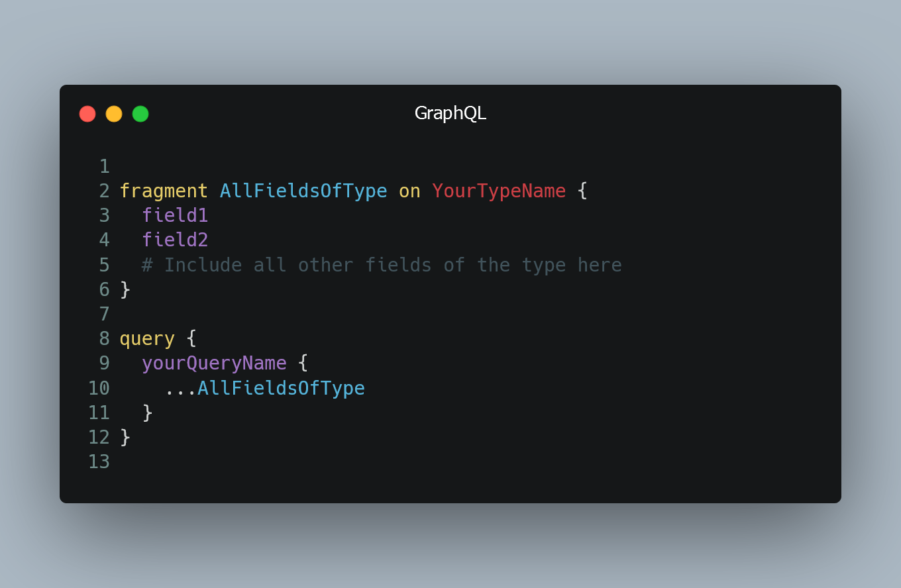Image resolution: width=901 pixels, height=588 pixels.
Task: Select 'AllFieldsOfType' name on line 2
Action: (303, 191)
